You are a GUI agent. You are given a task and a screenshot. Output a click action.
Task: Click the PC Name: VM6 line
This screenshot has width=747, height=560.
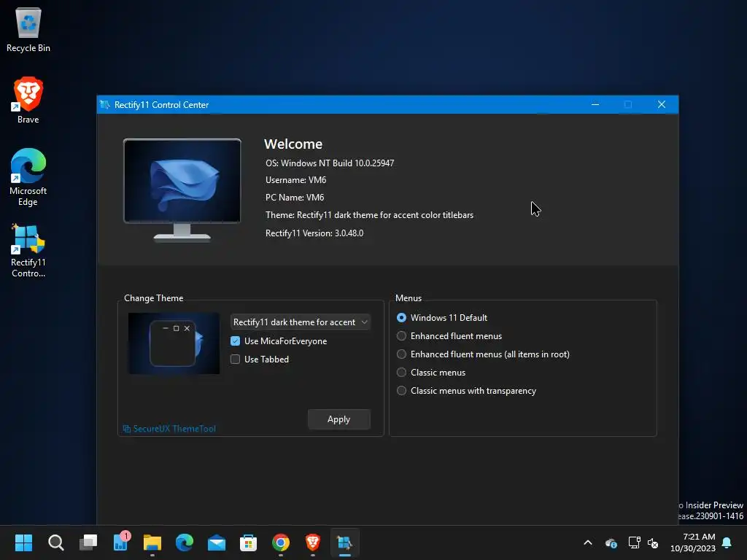[x=295, y=197]
